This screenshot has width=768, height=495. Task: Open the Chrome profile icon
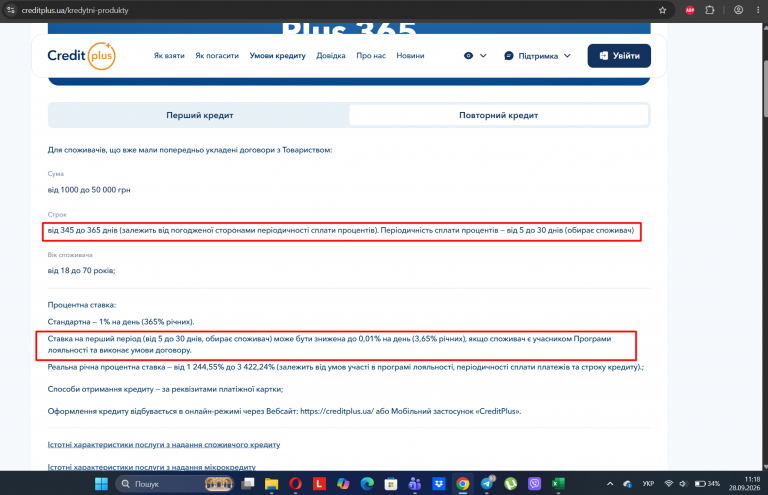point(738,10)
